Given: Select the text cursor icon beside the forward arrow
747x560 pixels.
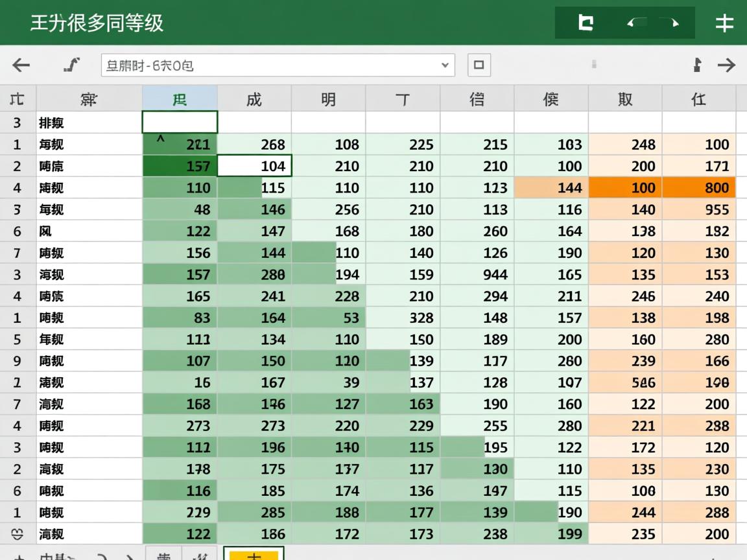Looking at the screenshot, I should click(x=696, y=65).
